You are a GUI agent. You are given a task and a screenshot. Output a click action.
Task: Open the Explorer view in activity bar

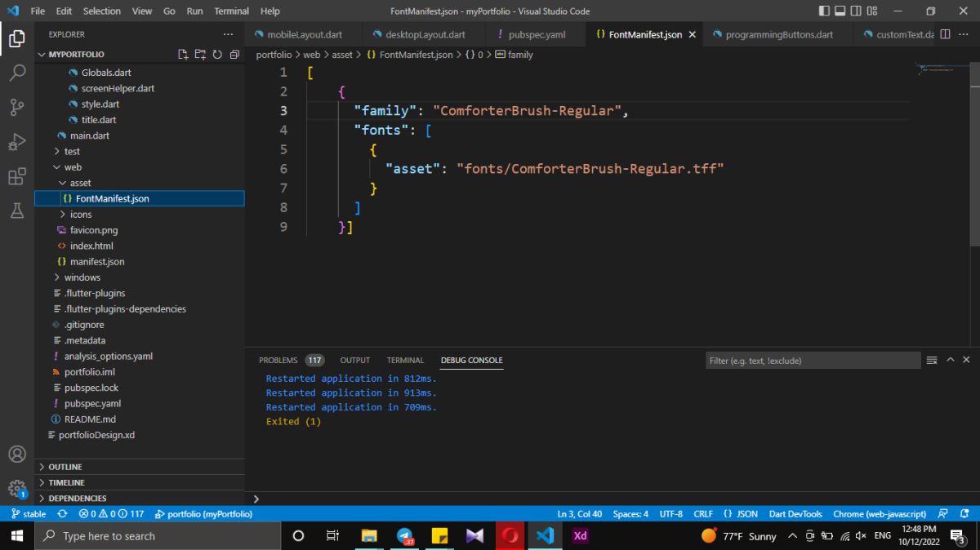(x=17, y=38)
